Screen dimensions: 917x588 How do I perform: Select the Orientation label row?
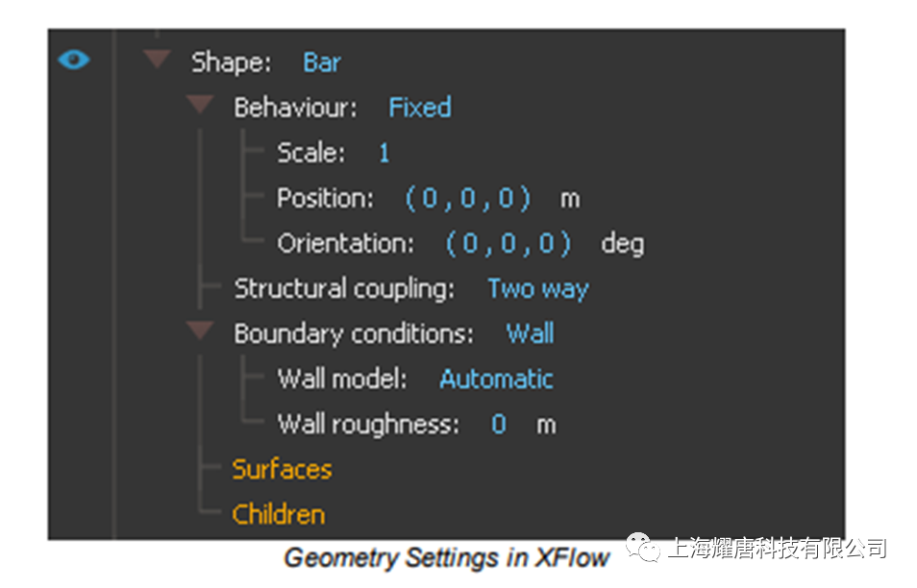(460, 244)
